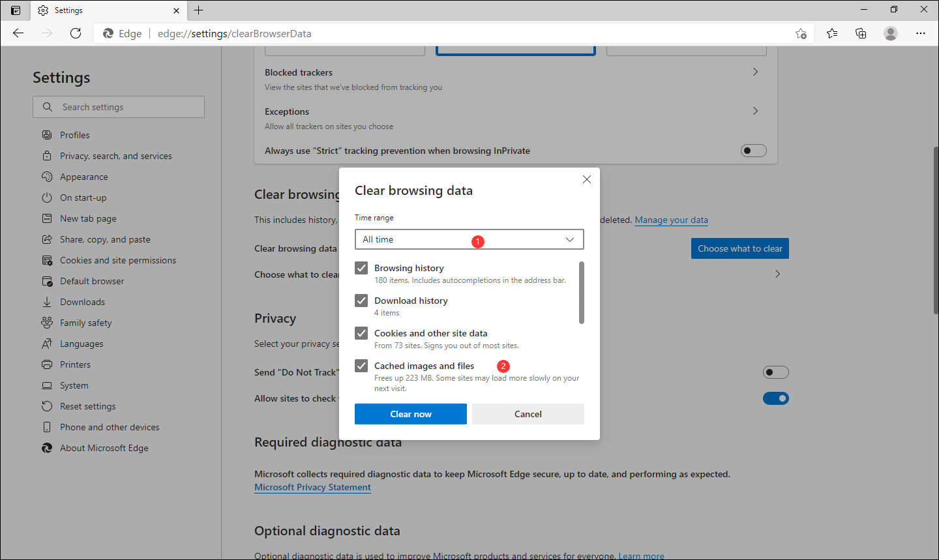Click the Clear now button
The height and width of the screenshot is (560, 939).
(x=410, y=413)
